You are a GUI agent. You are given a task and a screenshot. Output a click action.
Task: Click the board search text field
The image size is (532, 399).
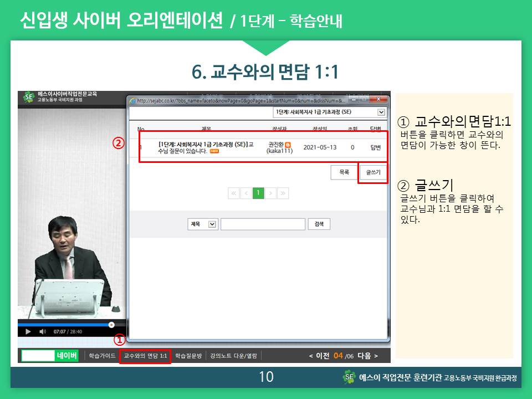(263, 224)
